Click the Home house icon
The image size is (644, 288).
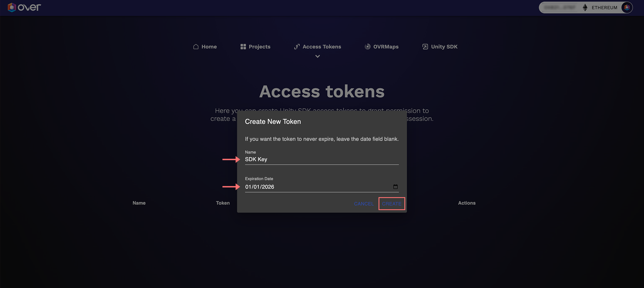tap(196, 47)
